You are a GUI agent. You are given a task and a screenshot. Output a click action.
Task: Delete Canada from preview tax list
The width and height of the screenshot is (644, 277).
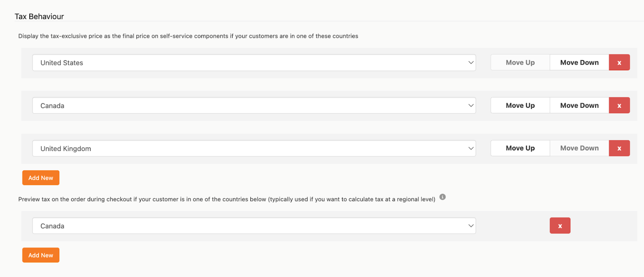[560, 226]
